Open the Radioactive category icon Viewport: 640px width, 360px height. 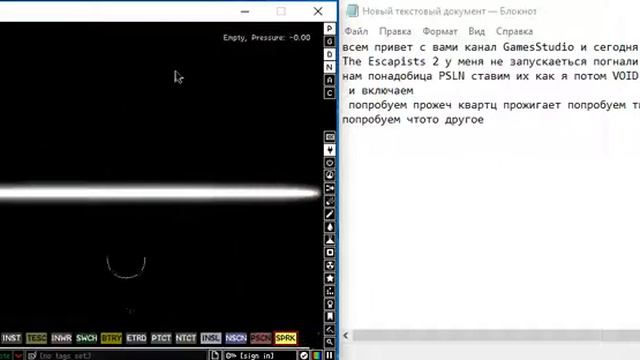[x=330, y=265]
